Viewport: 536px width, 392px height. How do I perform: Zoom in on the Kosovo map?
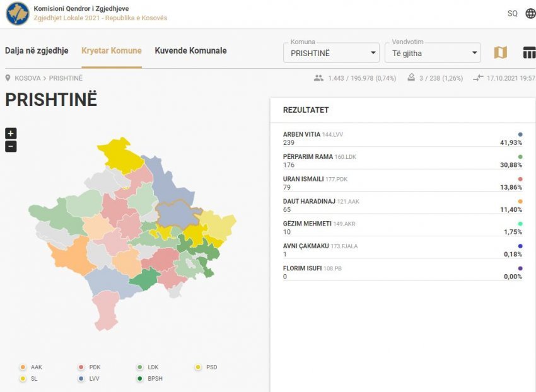point(11,134)
